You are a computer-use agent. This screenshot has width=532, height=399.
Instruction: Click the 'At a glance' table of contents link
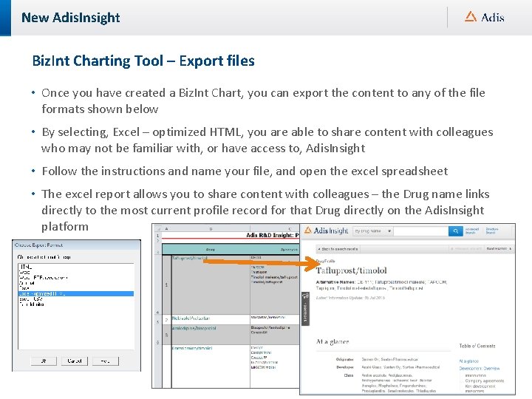tap(468, 361)
